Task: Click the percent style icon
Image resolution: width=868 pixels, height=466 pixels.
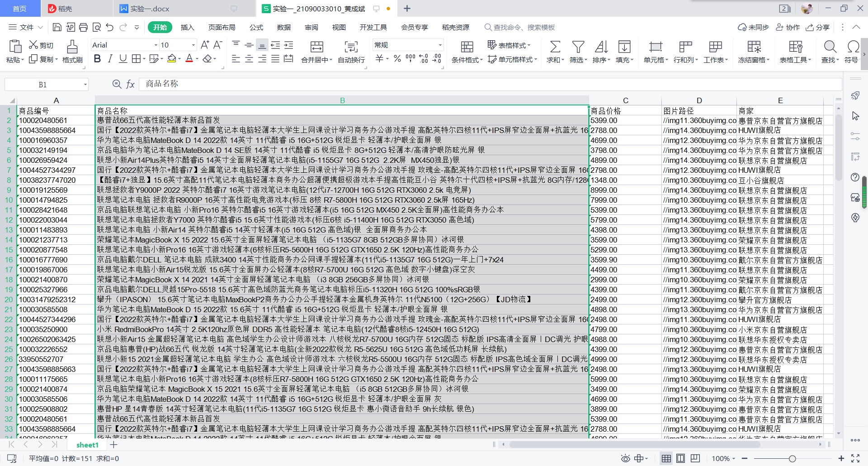Action: tap(397, 59)
